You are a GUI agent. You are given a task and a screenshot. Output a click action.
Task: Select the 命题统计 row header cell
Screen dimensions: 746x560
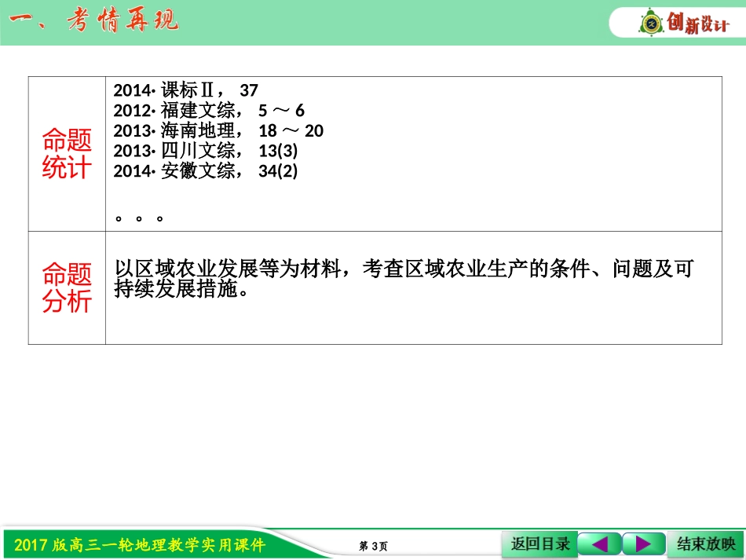(67, 154)
